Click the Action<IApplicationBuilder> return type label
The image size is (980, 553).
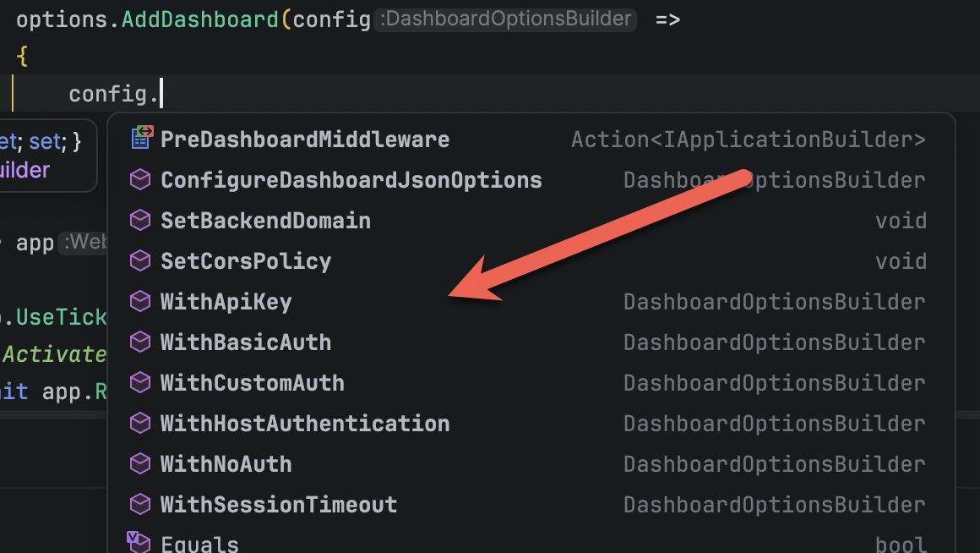tap(749, 140)
